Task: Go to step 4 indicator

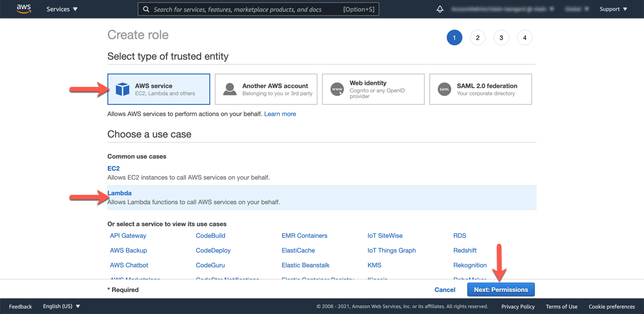Action: 525,38
